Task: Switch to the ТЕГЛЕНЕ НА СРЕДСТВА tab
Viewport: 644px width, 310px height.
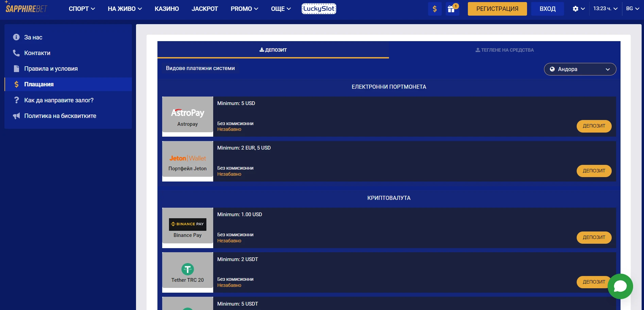Action: (x=505, y=50)
